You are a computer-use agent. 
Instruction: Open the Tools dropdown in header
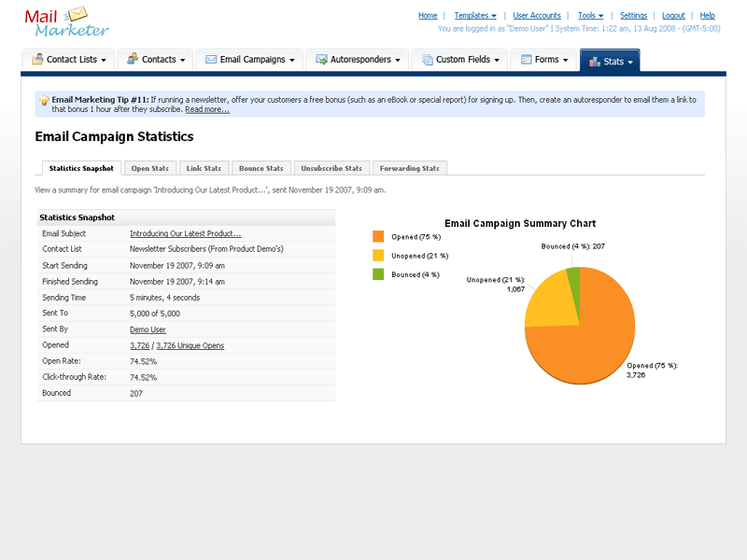tap(590, 16)
